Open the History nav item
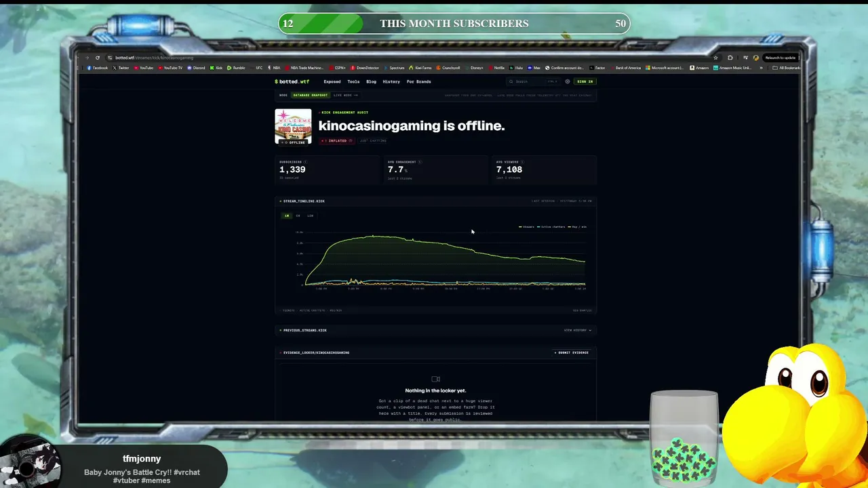 pos(391,81)
